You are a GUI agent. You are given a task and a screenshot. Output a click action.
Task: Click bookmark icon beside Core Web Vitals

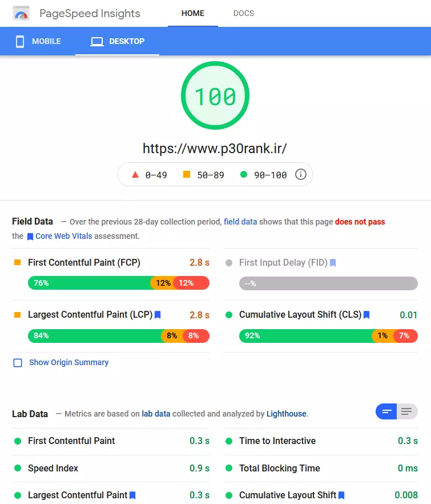pos(30,237)
